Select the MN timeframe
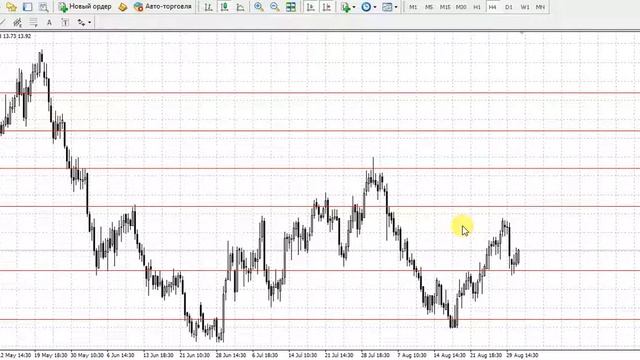This screenshot has width=640, height=360. pyautogui.click(x=540, y=7)
